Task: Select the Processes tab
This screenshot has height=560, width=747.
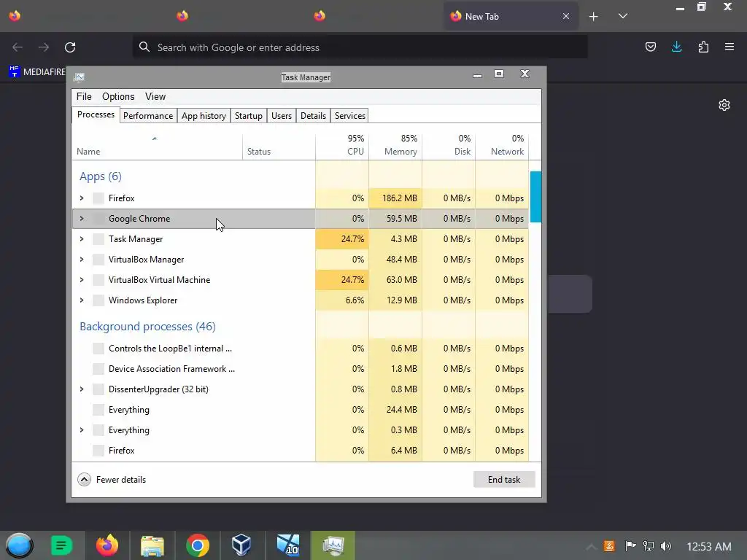Action: click(96, 114)
